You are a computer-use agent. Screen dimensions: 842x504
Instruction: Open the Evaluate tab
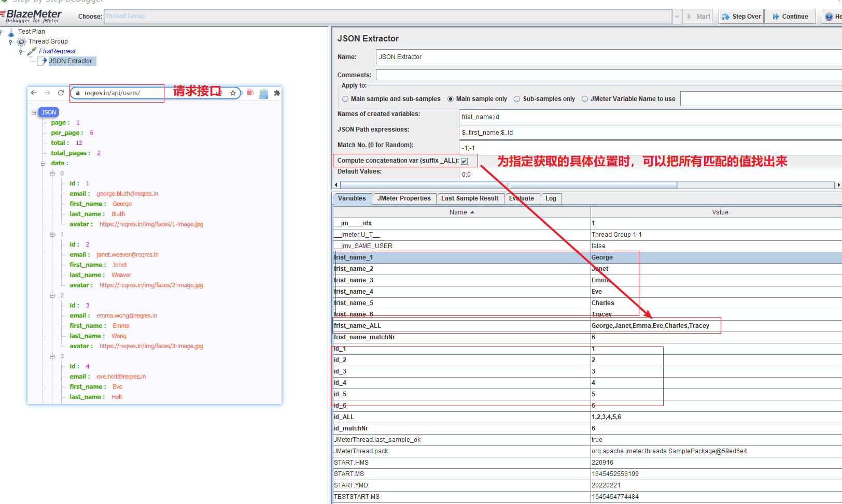click(522, 198)
